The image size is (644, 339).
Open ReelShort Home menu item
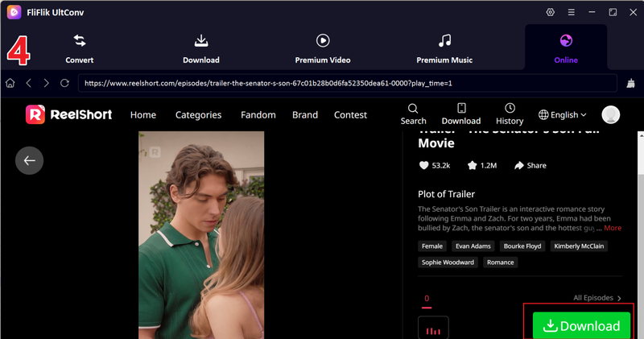(x=143, y=115)
